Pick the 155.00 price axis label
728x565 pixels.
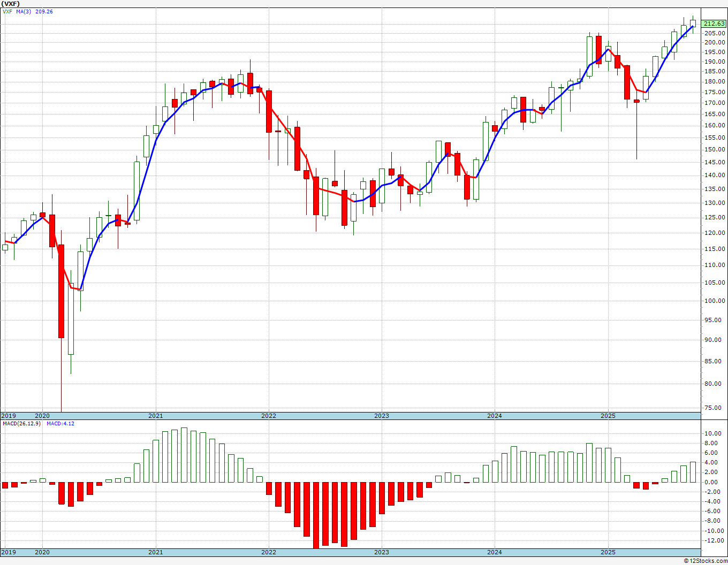[x=715, y=138]
